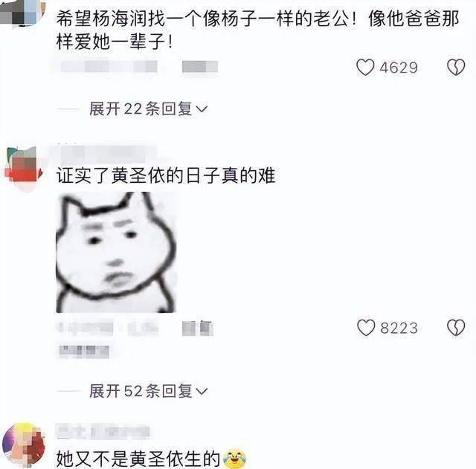Open the colorful avatar of the bottom commenter
Screen dimensions: 476x469
coord(24,445)
